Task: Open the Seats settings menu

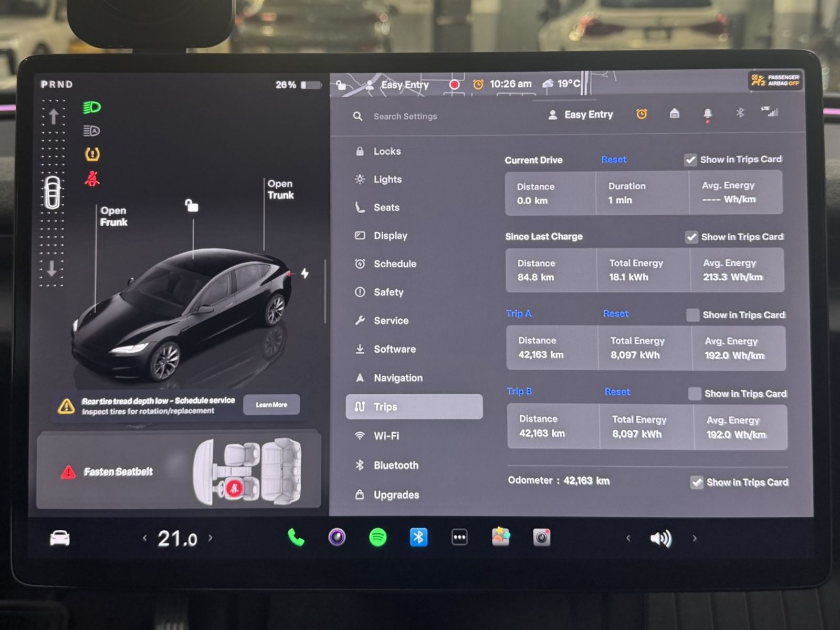Action: coord(415,207)
